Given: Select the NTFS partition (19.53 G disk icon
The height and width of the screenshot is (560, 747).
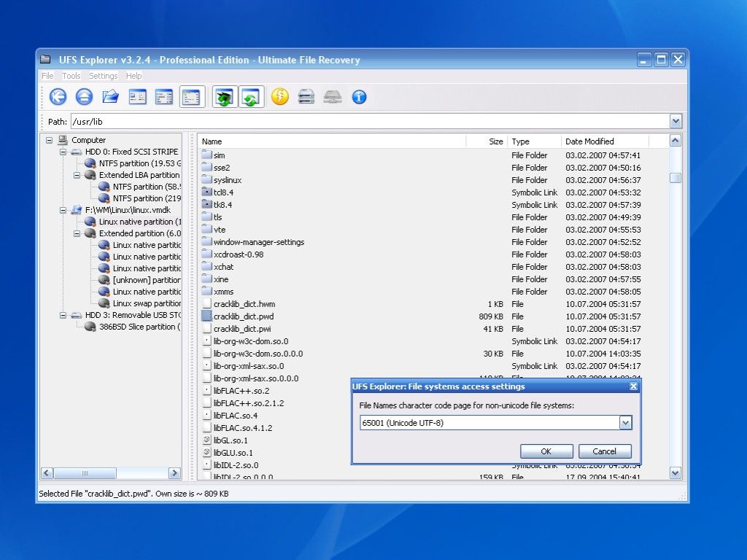Looking at the screenshot, I should click(90, 163).
